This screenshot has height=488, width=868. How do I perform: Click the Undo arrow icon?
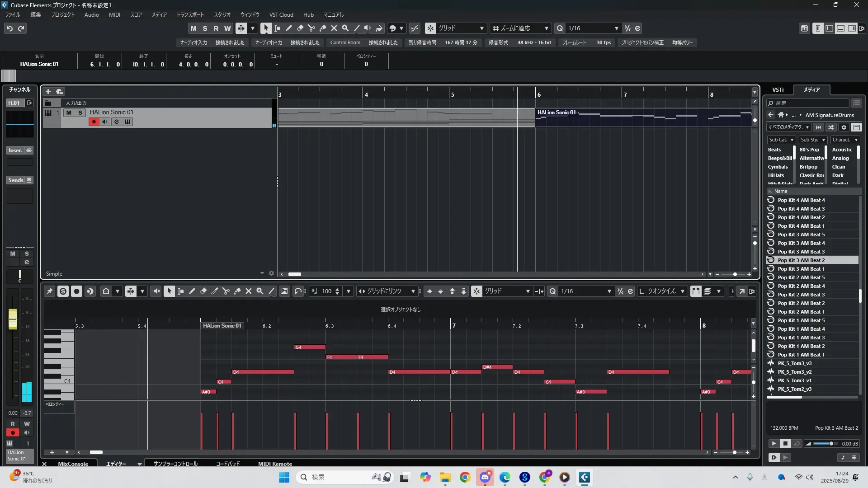tap(9, 28)
